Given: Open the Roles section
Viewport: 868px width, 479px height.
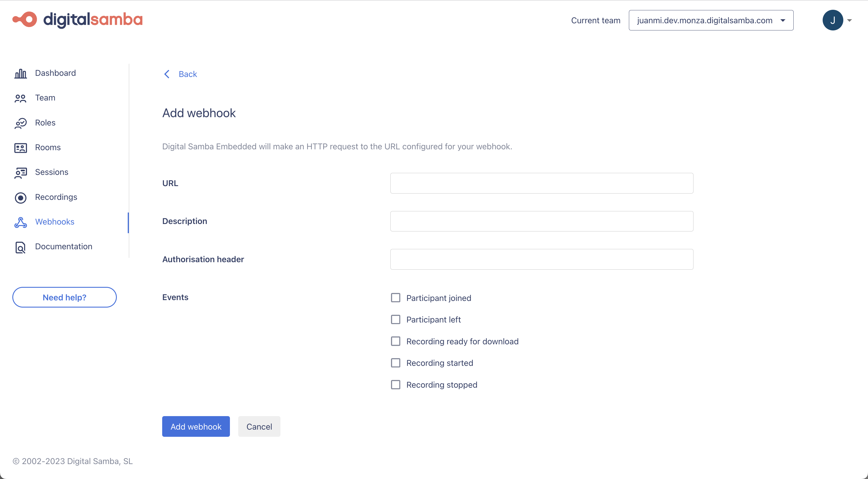Looking at the screenshot, I should click(x=45, y=123).
